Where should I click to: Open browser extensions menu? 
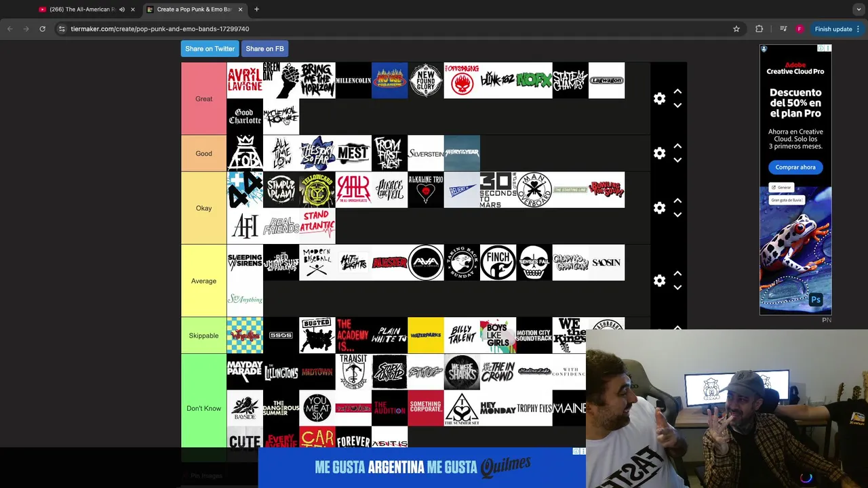tap(759, 29)
